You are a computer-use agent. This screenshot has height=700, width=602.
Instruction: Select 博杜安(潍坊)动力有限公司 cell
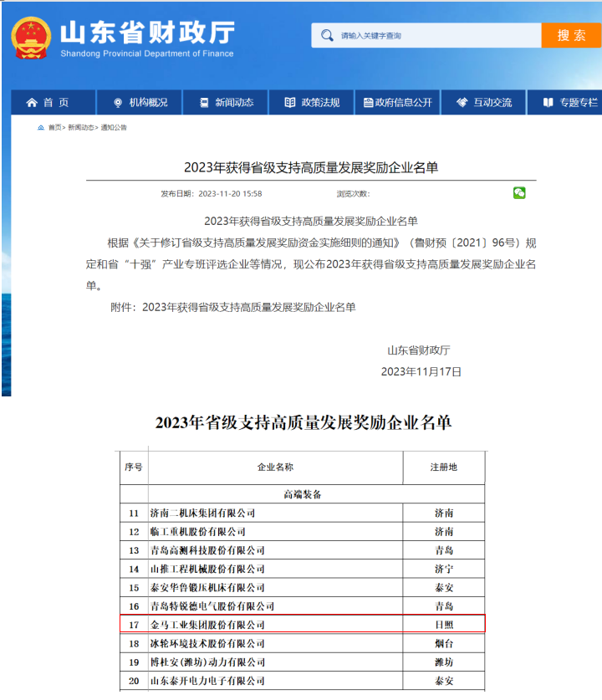(275, 662)
